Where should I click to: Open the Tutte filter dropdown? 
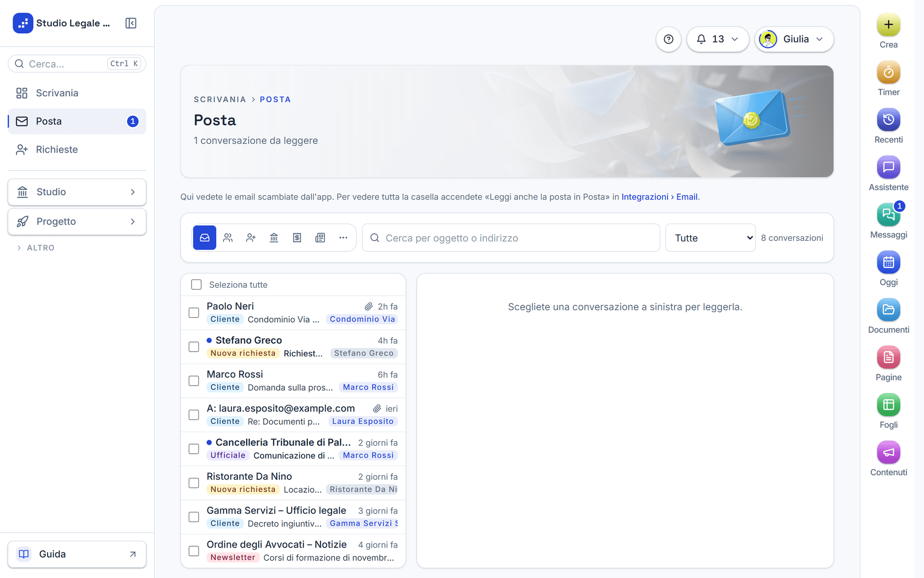coord(710,237)
